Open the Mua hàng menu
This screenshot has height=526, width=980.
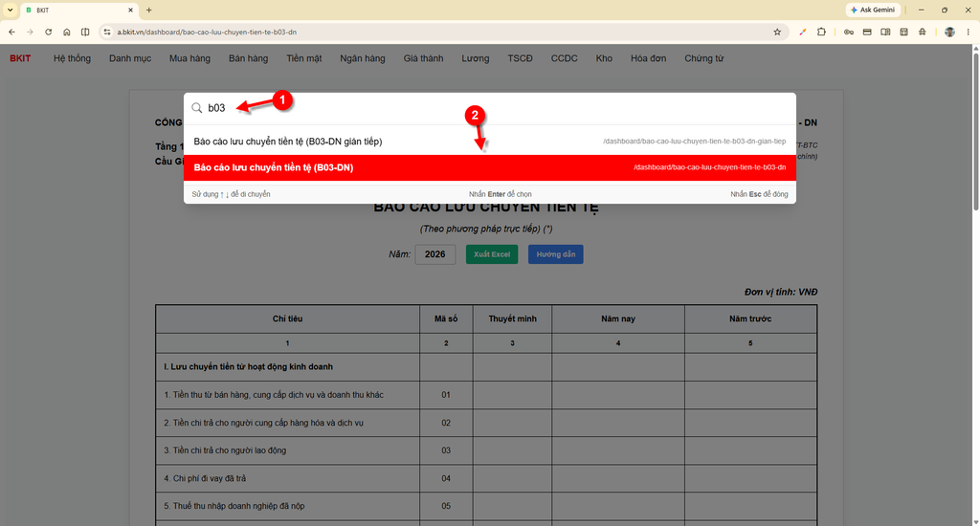click(x=189, y=58)
